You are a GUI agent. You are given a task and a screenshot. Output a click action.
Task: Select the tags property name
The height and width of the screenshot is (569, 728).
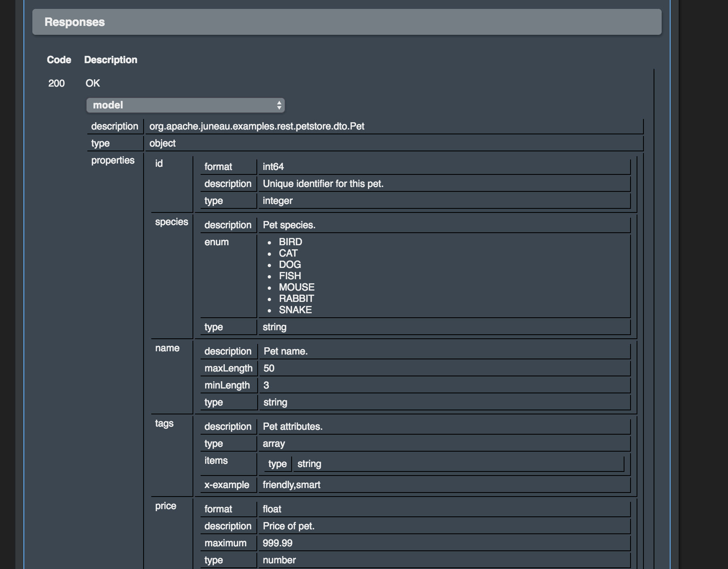coord(164,423)
